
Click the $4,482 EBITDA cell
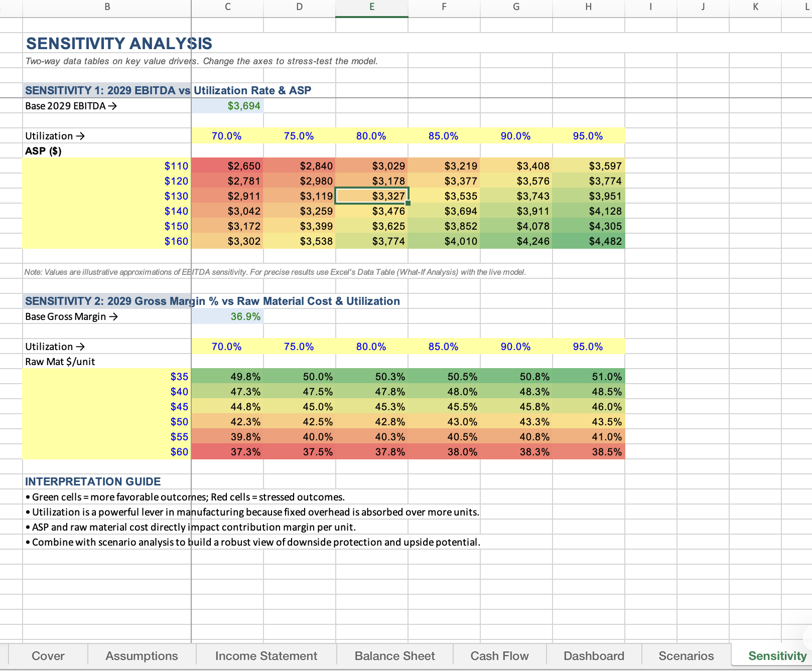[x=589, y=241]
